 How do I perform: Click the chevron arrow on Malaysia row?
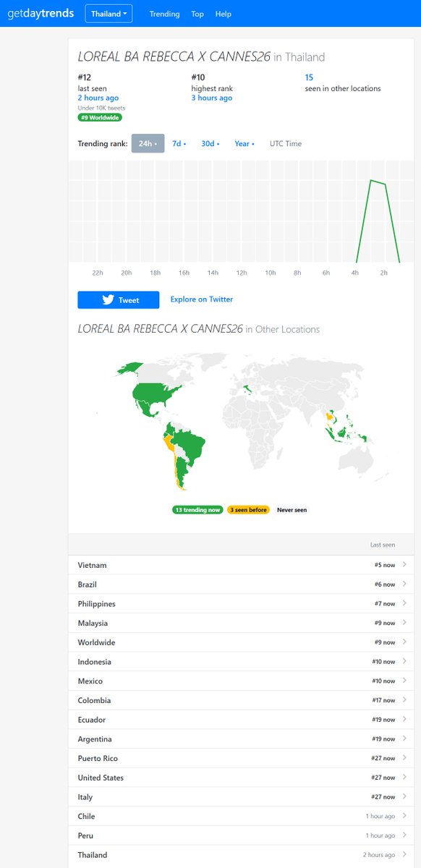pos(404,623)
